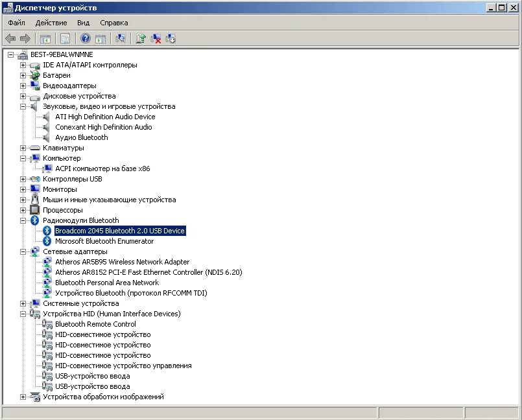Viewport: 522px width, 420px height.
Task: Collapse the Компьютер node
Action: click(23, 158)
